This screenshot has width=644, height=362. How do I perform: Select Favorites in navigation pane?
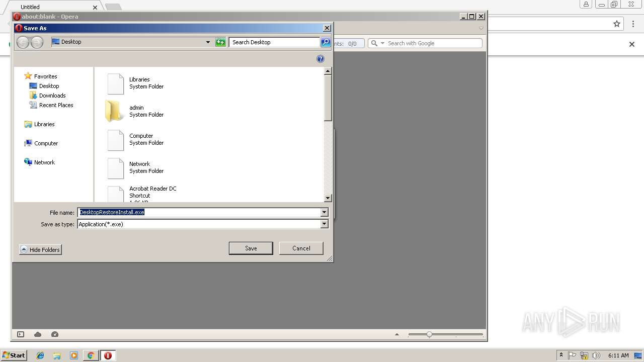coord(41,76)
